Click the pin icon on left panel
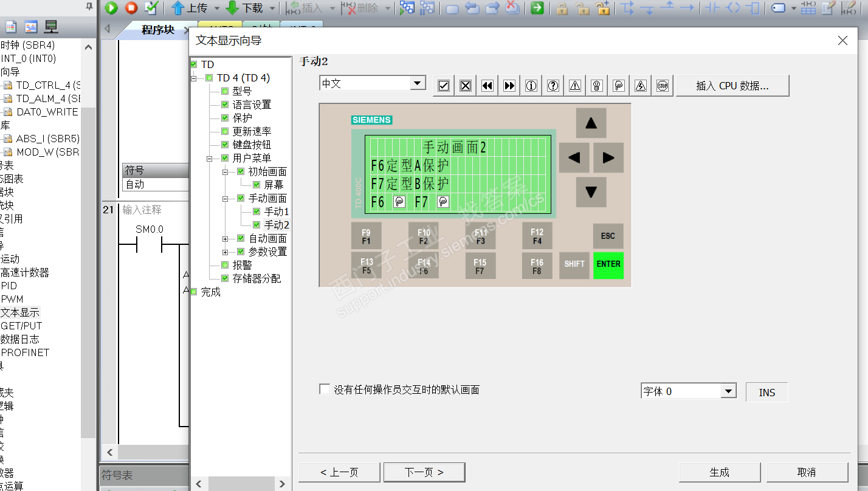 tap(89, 6)
